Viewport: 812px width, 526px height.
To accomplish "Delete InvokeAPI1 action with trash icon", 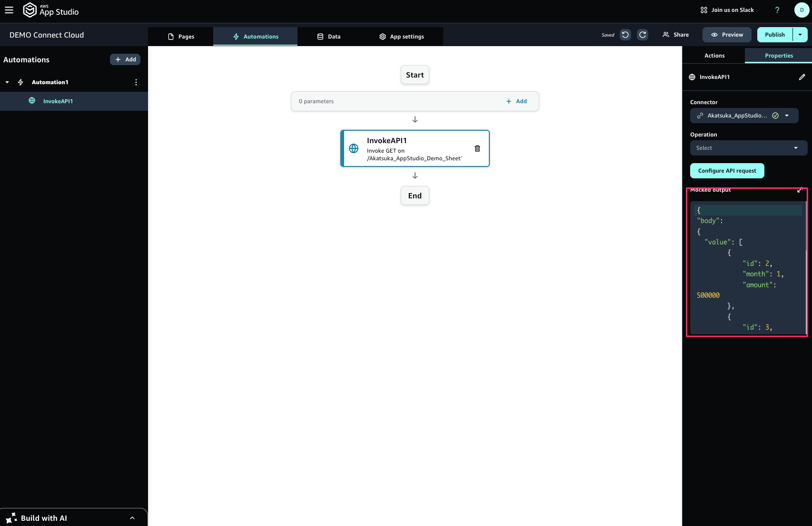I will tap(477, 148).
